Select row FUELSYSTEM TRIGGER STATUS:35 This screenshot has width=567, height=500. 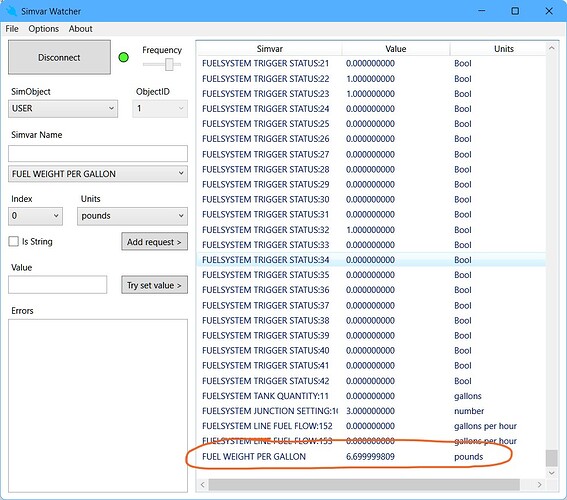point(372,275)
